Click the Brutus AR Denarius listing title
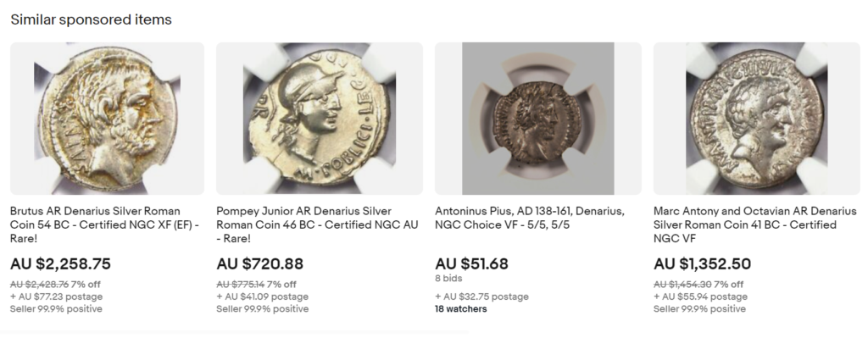Screen dimensions: 868x338 click(x=104, y=224)
